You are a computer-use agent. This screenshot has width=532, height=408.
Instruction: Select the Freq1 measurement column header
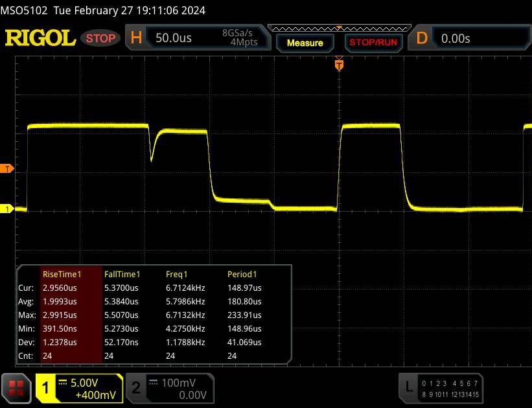point(176,274)
